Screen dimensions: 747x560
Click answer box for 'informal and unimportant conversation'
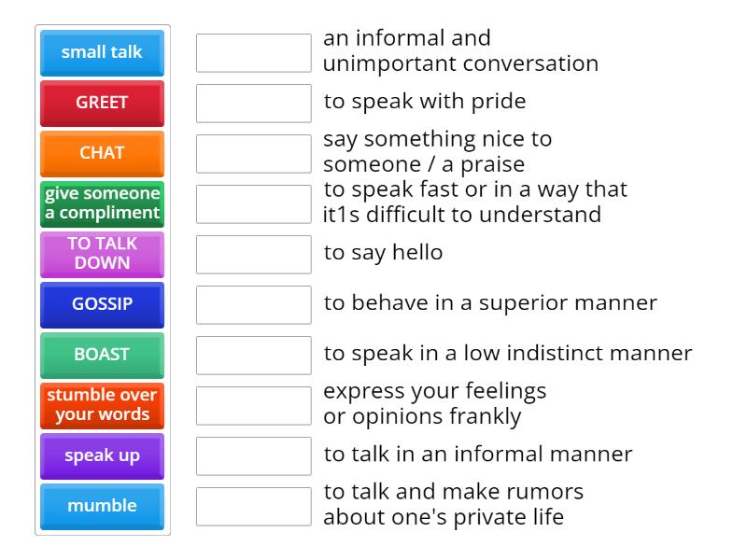pyautogui.click(x=253, y=53)
